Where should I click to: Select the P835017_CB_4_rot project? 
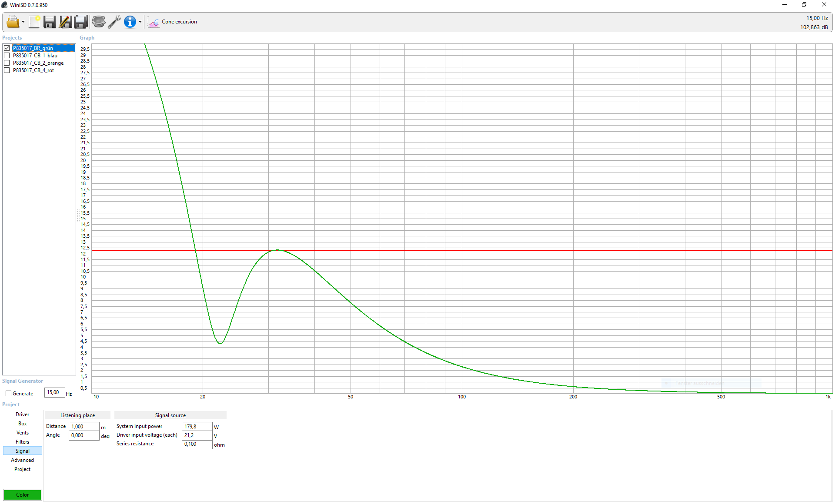click(33, 70)
